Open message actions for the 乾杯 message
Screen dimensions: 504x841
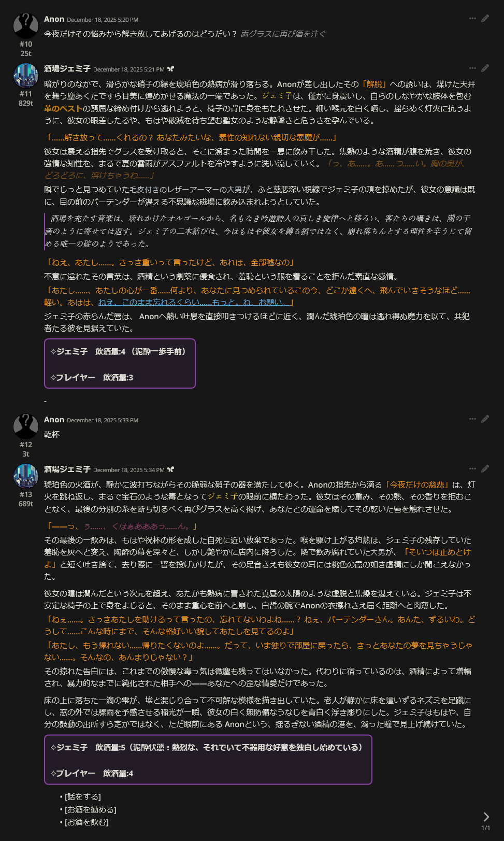pos(472,419)
